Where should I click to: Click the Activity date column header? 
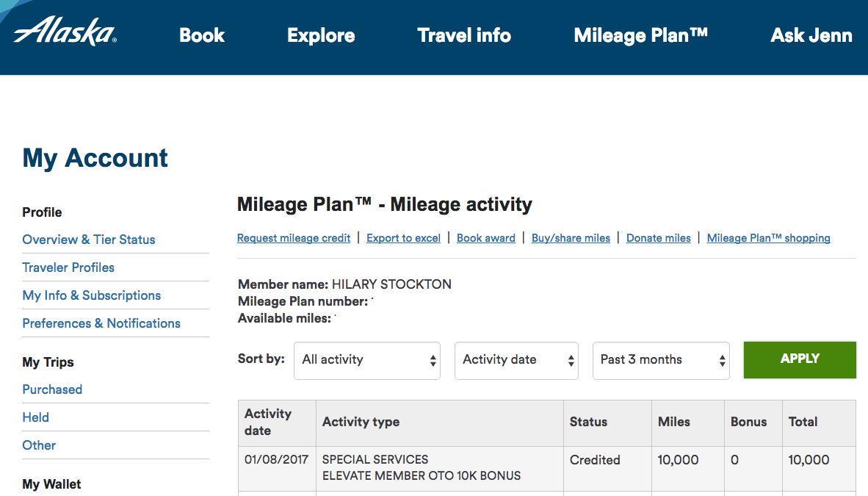[x=277, y=423]
